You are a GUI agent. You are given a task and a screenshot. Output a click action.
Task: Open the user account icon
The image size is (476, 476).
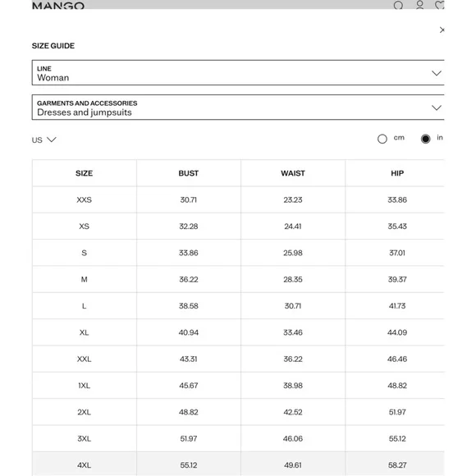[420, 5]
